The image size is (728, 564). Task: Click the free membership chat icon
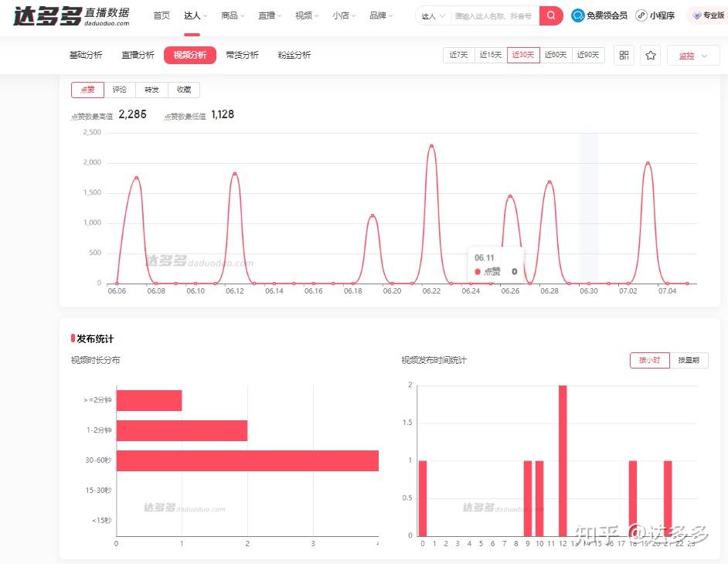tap(578, 15)
